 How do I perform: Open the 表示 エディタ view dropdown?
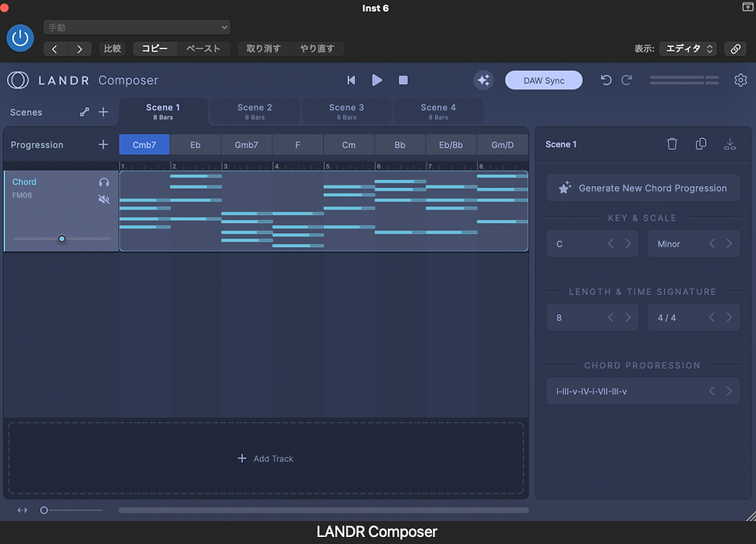pyautogui.click(x=688, y=49)
